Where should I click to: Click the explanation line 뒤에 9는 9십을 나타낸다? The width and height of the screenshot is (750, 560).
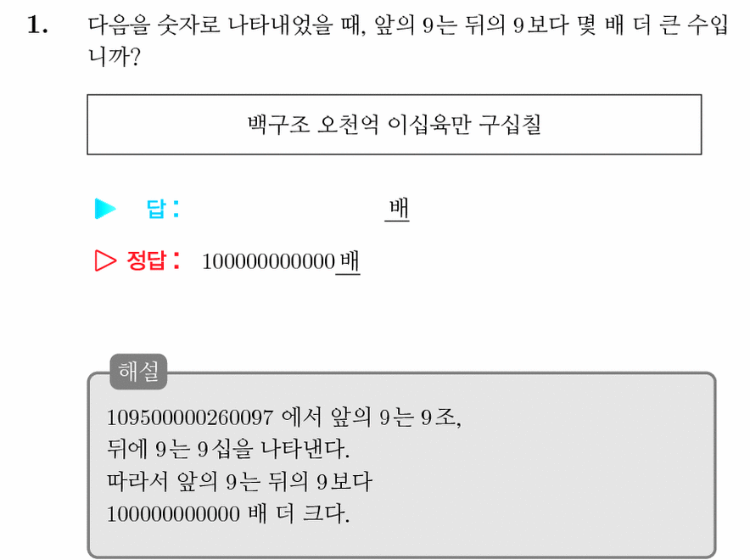[228, 450]
